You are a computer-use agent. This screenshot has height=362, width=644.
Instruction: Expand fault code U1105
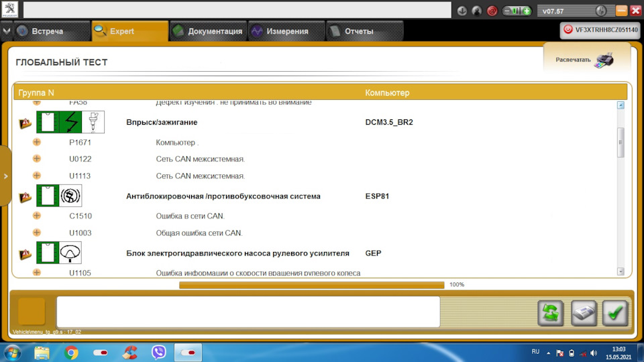click(37, 272)
